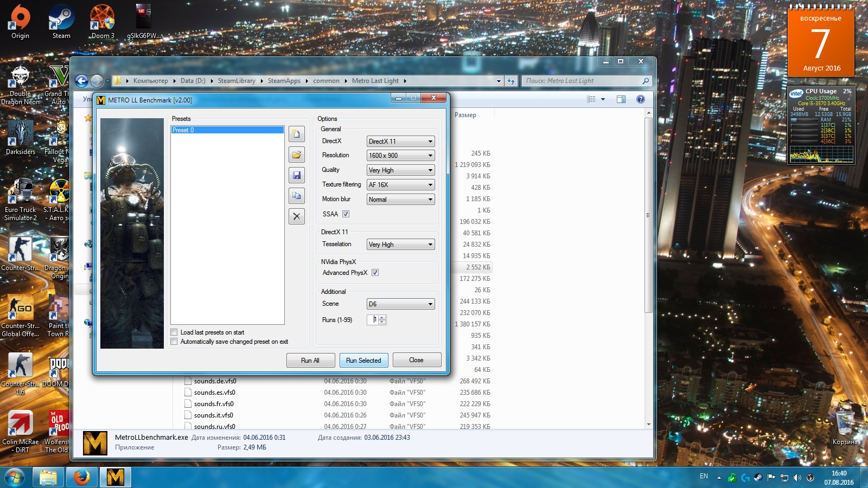This screenshot has width=868, height=488.
Task: Select the Steam desktop icon
Action: [x=61, y=22]
